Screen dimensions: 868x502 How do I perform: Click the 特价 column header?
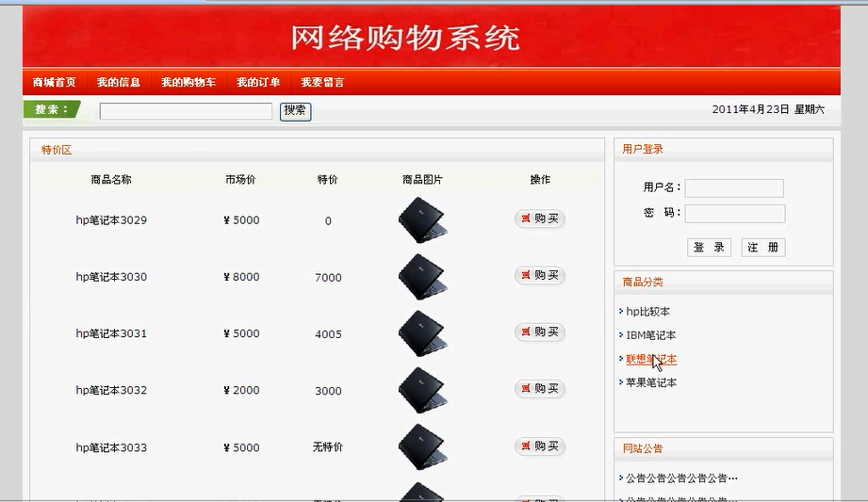point(328,179)
